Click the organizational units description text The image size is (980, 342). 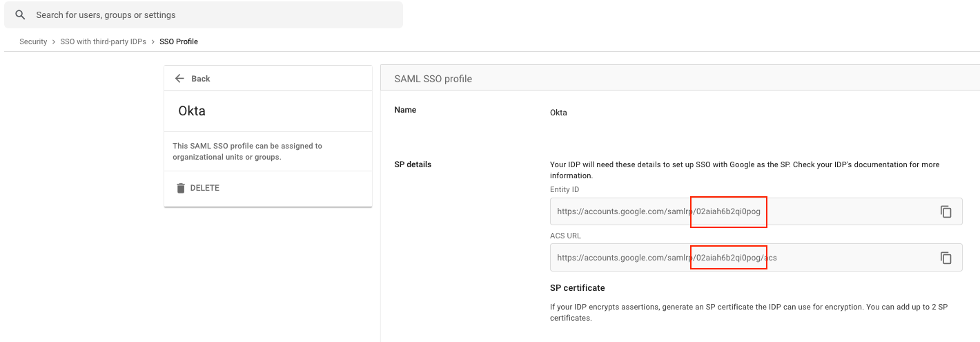(x=247, y=151)
